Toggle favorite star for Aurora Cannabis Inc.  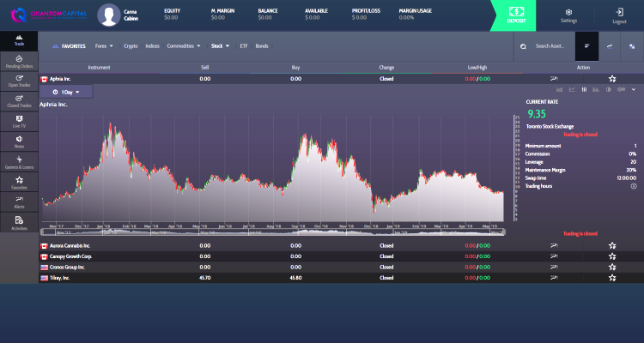click(612, 246)
